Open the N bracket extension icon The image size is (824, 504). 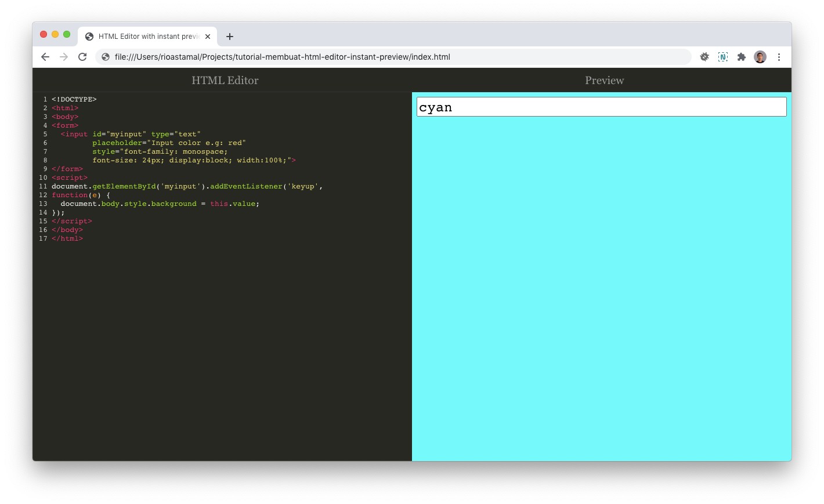[x=723, y=57]
